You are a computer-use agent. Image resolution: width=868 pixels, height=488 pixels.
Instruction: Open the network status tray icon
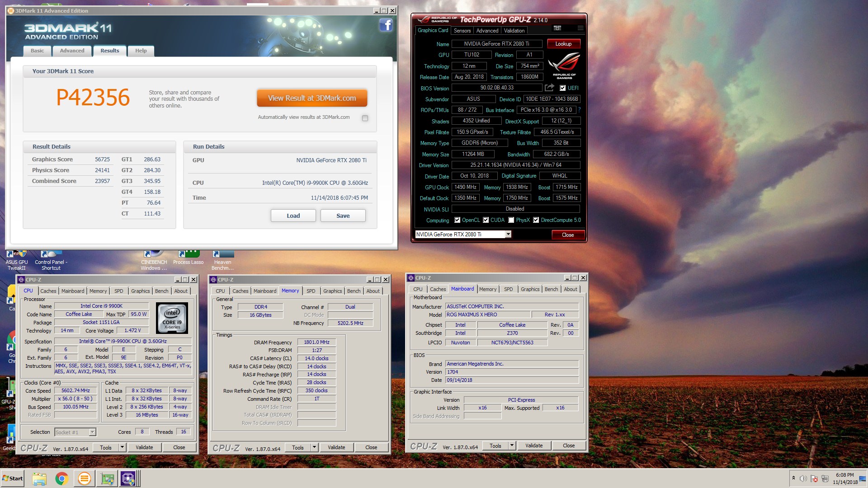(825, 479)
